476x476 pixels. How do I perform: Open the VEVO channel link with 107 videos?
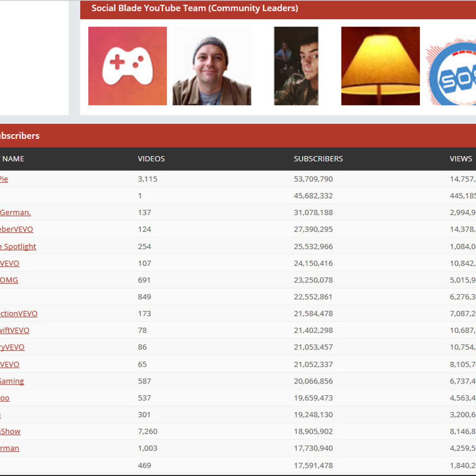10,263
